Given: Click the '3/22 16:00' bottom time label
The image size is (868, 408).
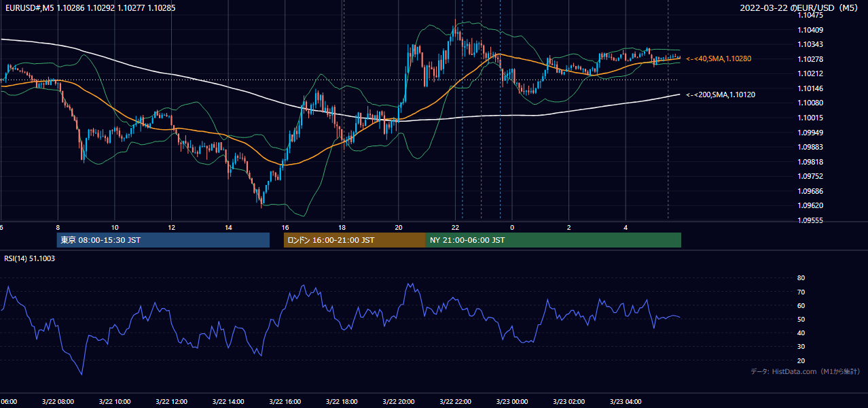Looking at the screenshot, I should tap(285, 402).
